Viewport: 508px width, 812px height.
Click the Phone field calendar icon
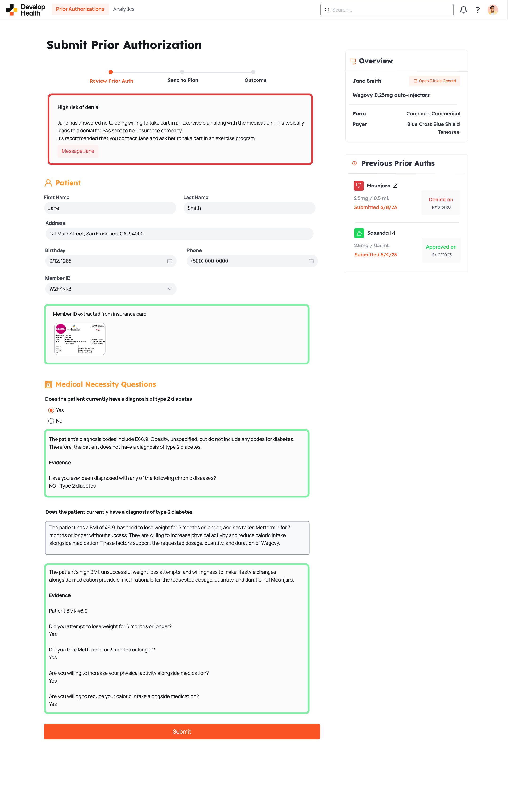coord(311,261)
